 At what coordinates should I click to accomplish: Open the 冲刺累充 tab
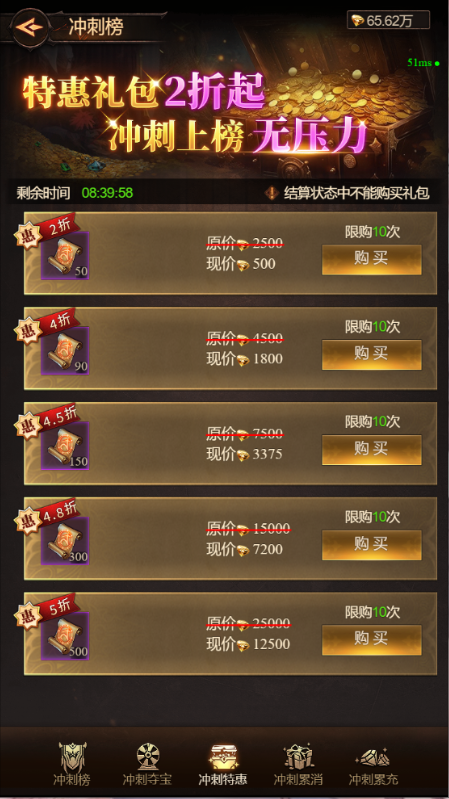pos(373,764)
